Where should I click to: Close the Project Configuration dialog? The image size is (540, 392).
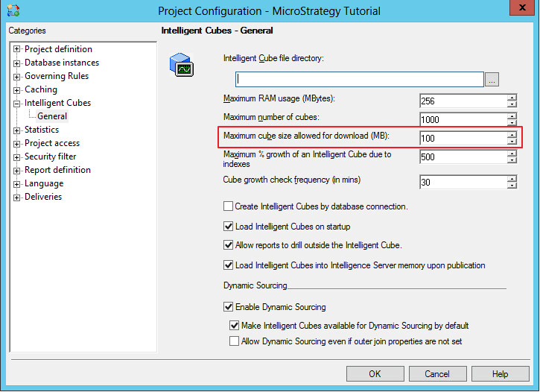522,7
